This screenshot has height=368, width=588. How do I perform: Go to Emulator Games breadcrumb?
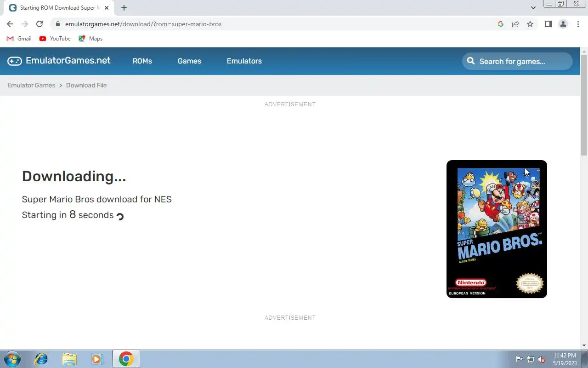point(31,85)
